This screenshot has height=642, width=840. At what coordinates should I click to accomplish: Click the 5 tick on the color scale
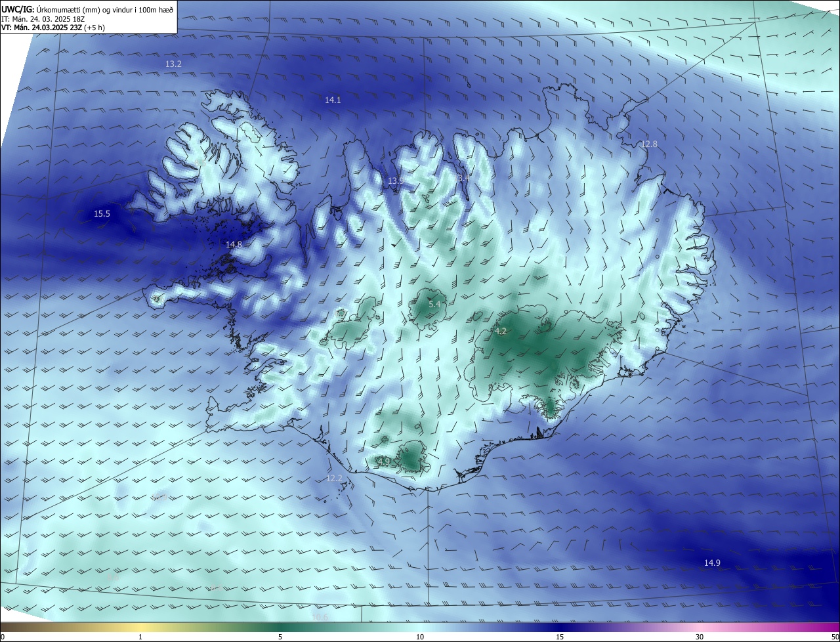pyautogui.click(x=280, y=637)
